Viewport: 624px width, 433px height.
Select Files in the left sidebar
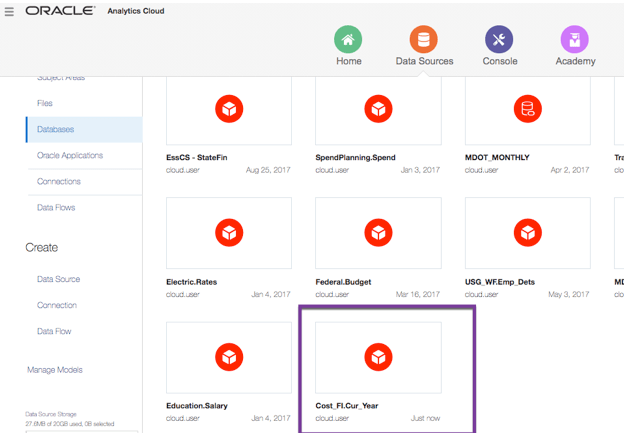pos(45,103)
